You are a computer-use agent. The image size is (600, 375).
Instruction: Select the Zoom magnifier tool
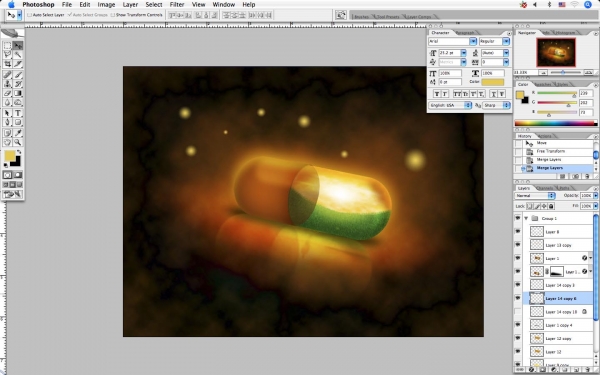(18, 142)
